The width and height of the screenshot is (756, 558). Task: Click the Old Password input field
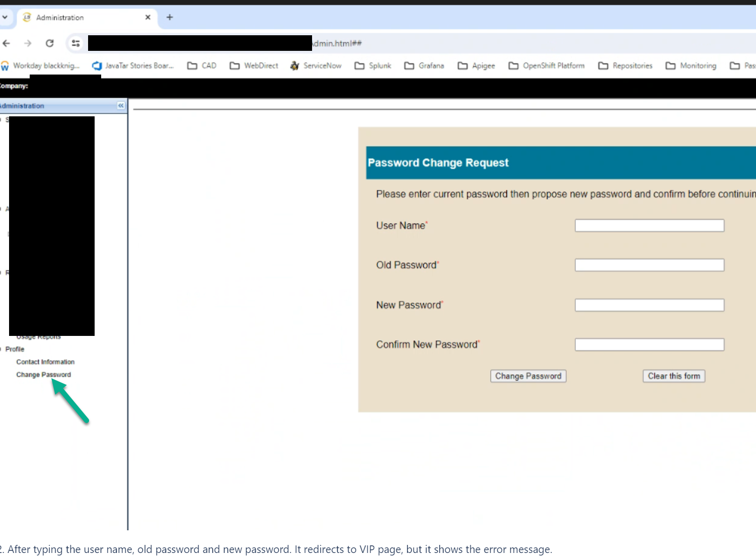tap(649, 265)
